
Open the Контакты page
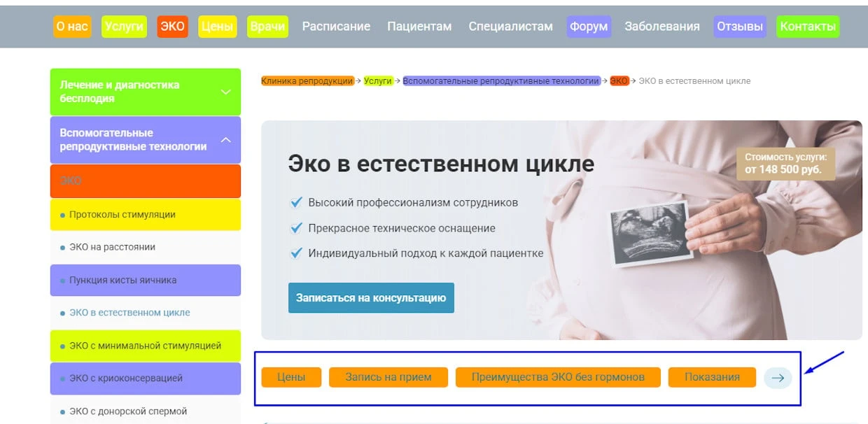coord(808,27)
